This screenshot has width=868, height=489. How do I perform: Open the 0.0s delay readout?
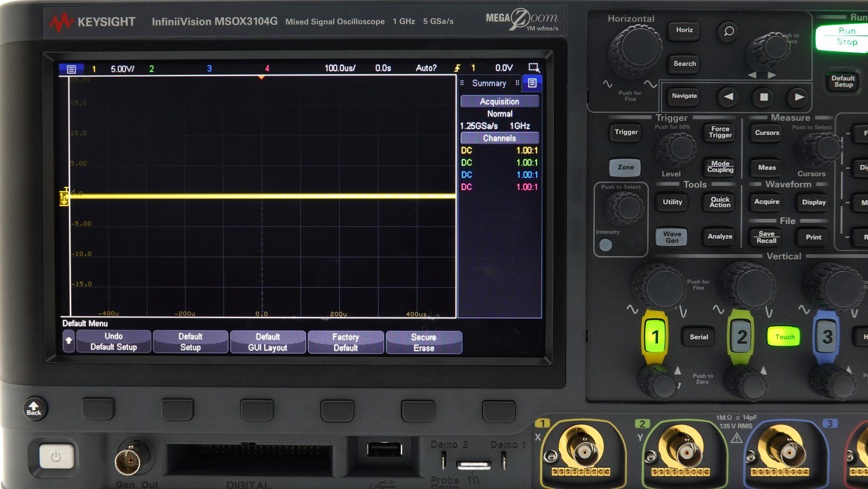(383, 68)
